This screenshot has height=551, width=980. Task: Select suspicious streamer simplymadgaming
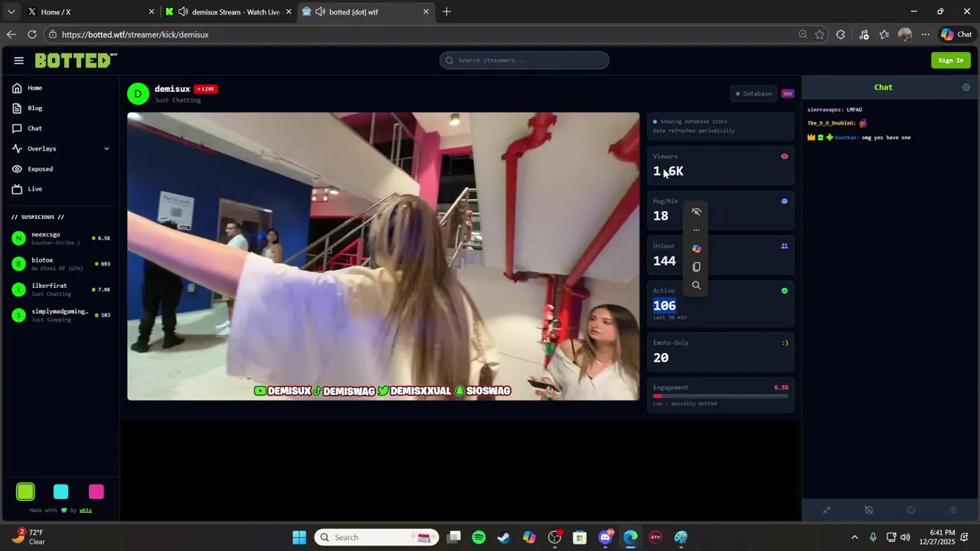click(x=60, y=315)
